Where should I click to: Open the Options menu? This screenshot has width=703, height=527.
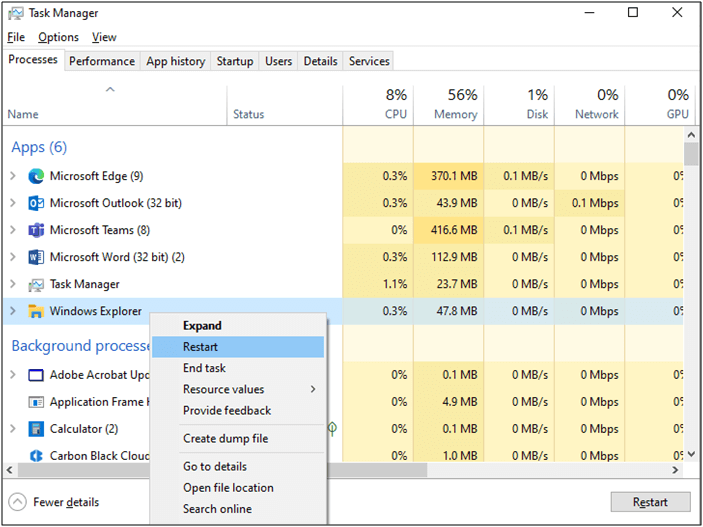coord(58,37)
